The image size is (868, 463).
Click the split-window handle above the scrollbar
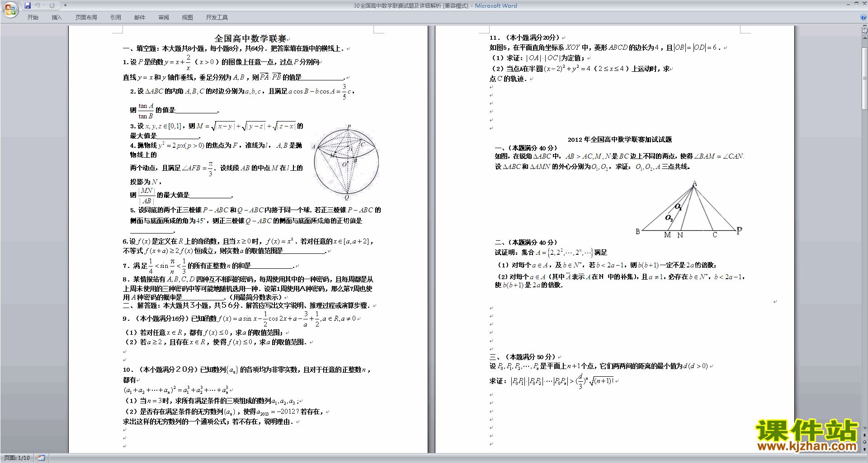coord(865,26)
